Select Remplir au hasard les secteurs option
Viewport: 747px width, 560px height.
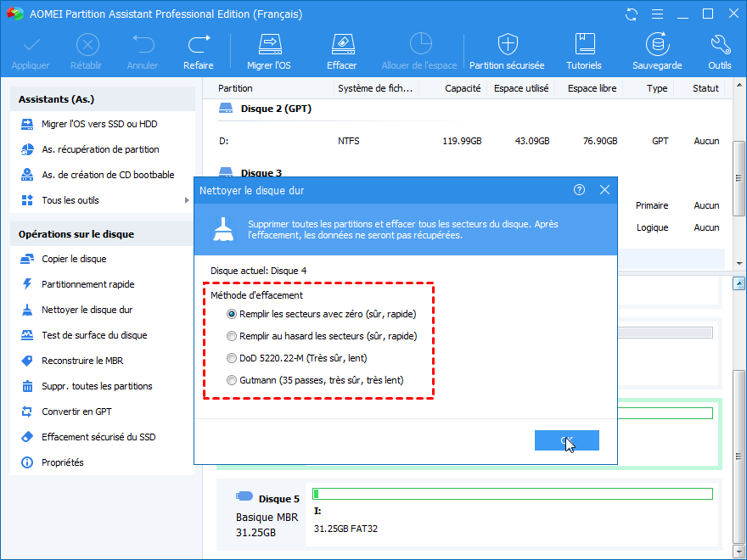pos(232,336)
